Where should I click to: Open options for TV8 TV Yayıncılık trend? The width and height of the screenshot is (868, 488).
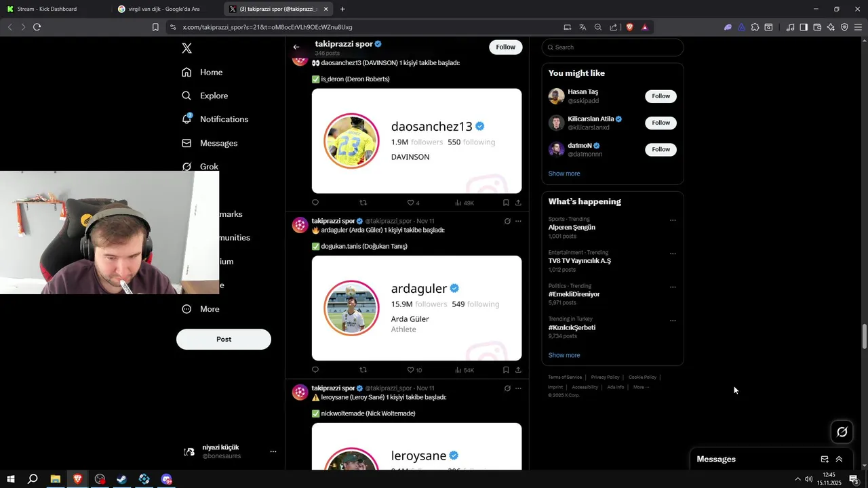point(673,253)
